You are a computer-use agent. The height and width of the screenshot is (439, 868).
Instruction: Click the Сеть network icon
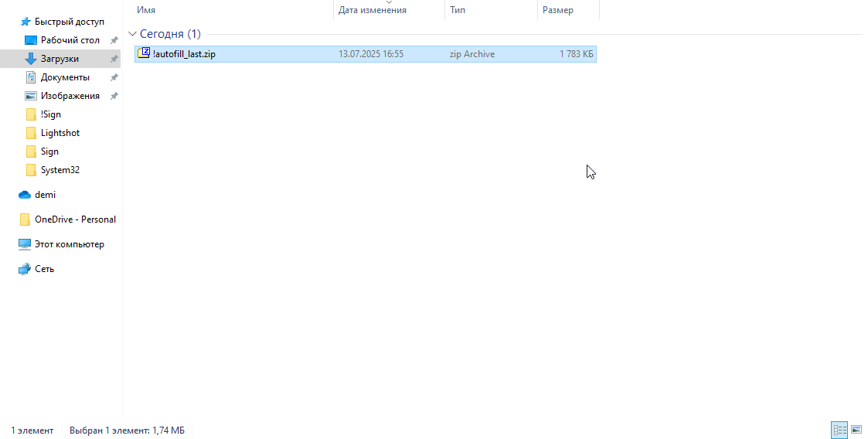pyautogui.click(x=25, y=269)
